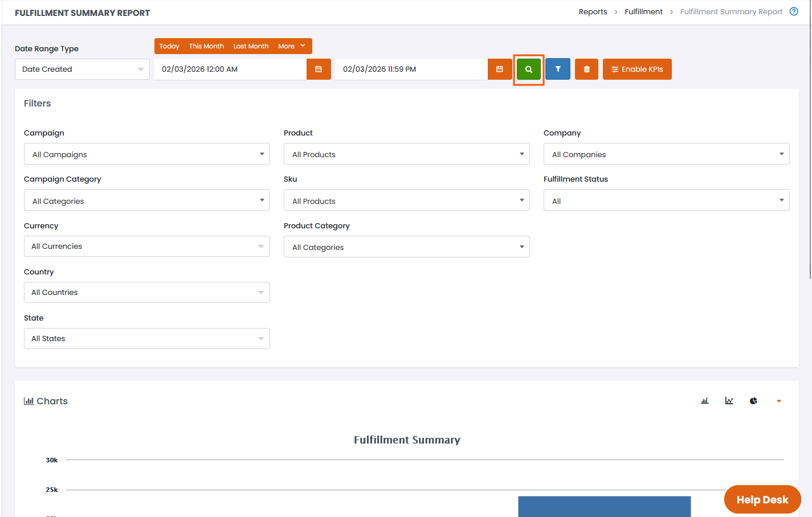
Task: Select the This Month date preset
Action: point(206,46)
